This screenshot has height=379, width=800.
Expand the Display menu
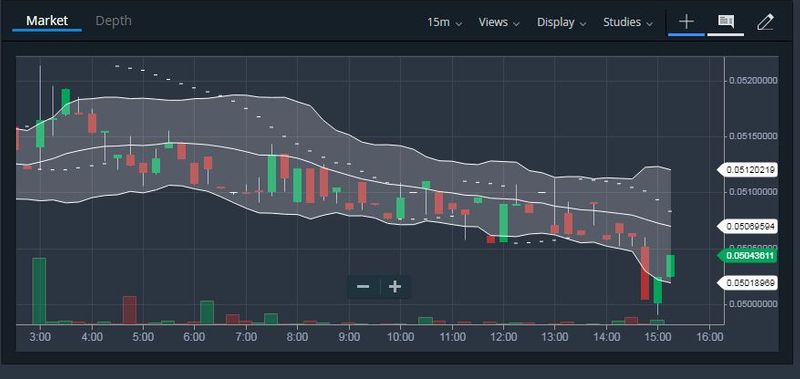tap(561, 22)
